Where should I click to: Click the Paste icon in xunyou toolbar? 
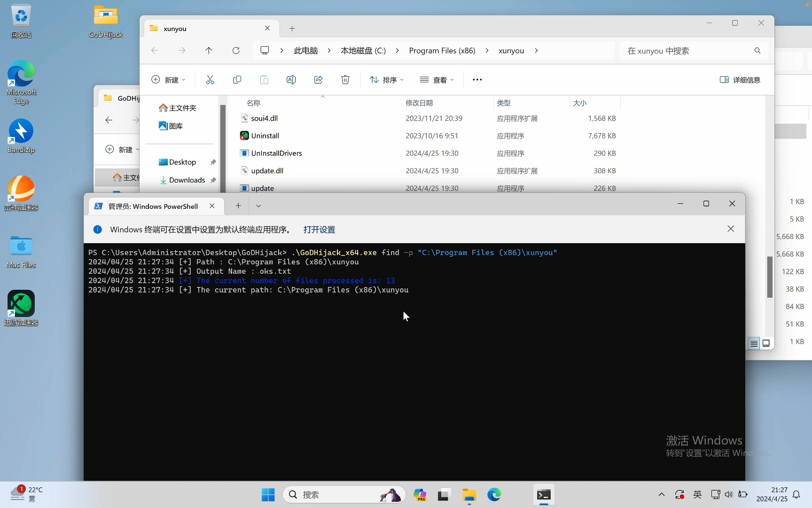[x=264, y=79]
